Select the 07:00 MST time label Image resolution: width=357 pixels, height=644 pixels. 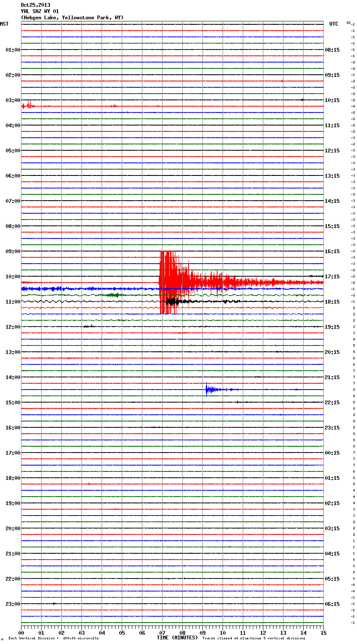[13, 201]
